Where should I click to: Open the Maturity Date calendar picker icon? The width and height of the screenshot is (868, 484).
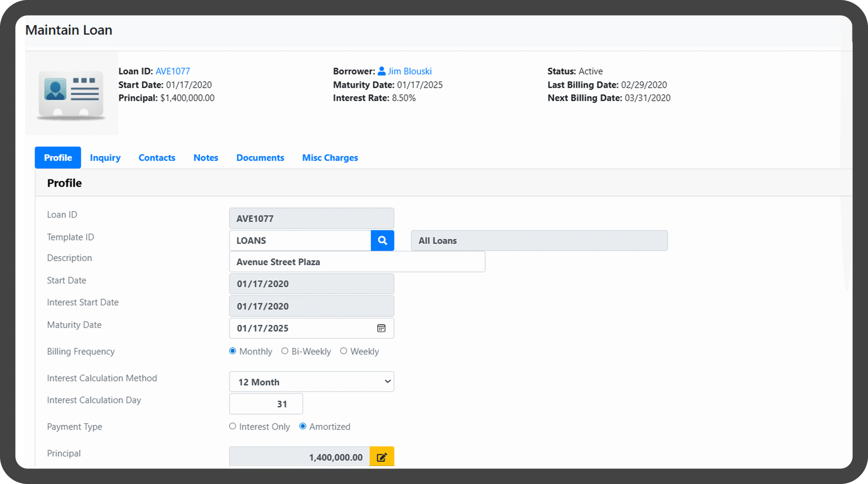tap(381, 328)
